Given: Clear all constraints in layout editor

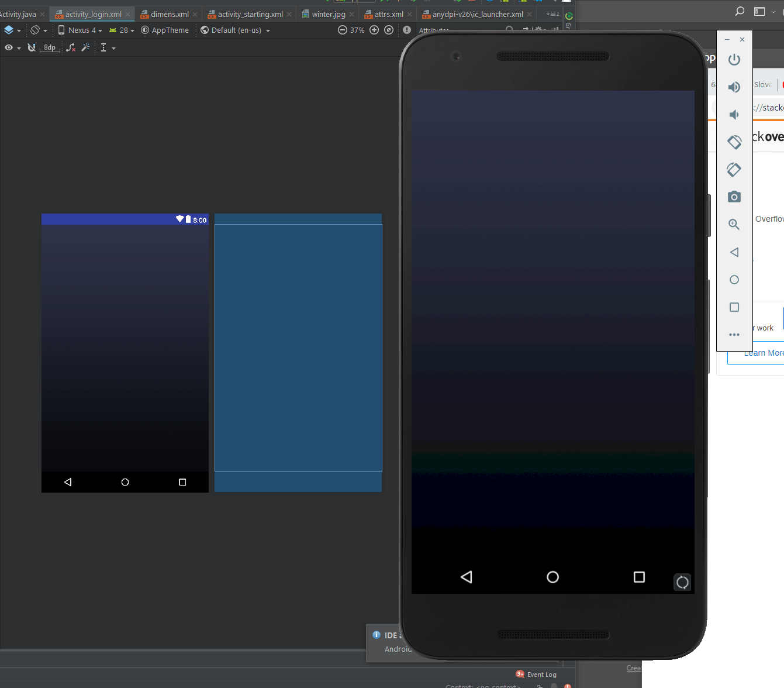Looking at the screenshot, I should point(71,47).
